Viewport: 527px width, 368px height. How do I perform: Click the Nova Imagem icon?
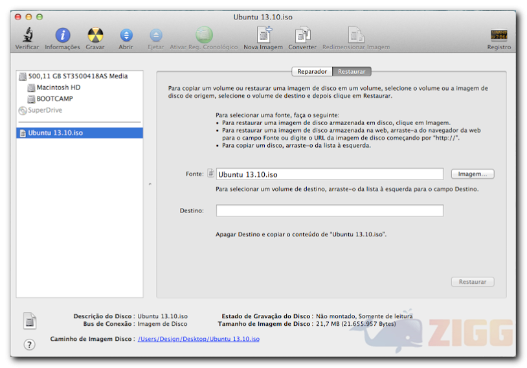264,35
